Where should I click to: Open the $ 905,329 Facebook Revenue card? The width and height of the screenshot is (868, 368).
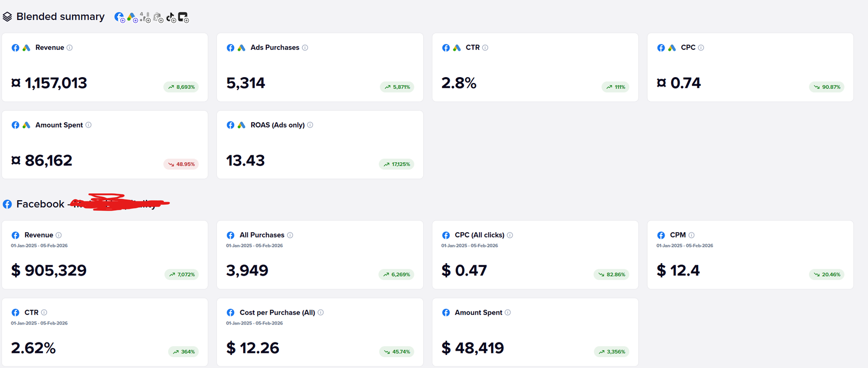[x=105, y=255]
